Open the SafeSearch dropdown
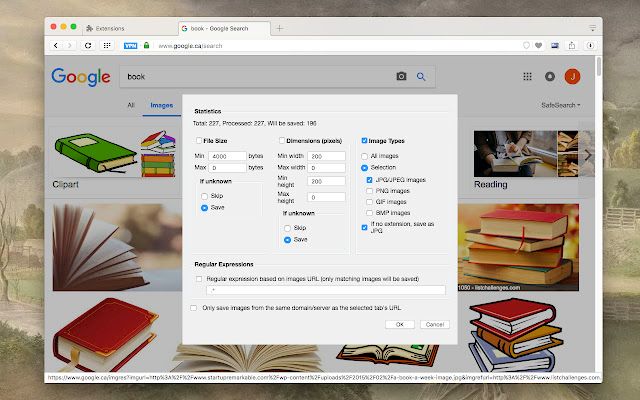This screenshot has height=400, width=640. (560, 105)
